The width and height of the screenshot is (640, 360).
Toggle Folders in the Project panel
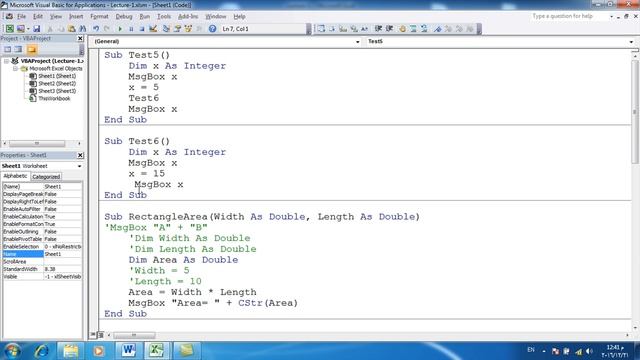(32, 49)
